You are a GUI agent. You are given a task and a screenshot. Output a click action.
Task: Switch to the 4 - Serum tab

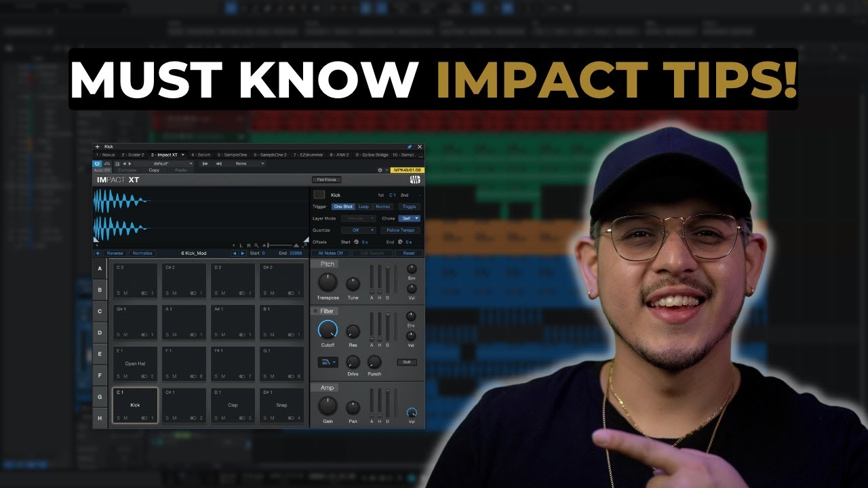click(201, 155)
